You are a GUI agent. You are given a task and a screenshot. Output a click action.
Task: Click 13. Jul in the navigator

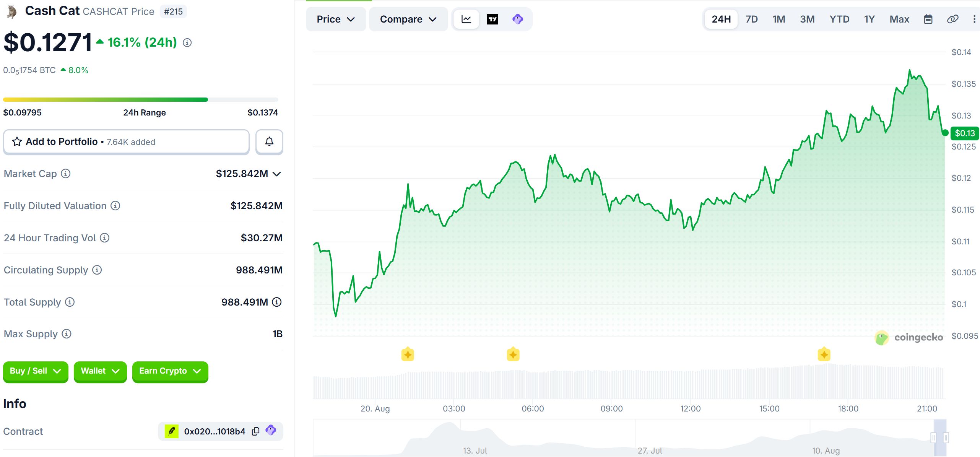point(475,450)
